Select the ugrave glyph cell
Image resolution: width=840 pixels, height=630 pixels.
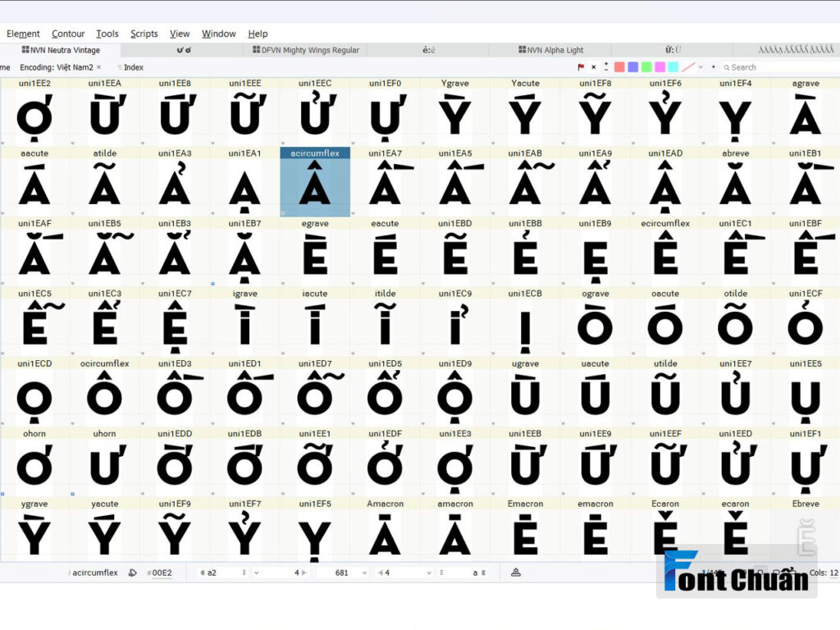(x=525, y=392)
